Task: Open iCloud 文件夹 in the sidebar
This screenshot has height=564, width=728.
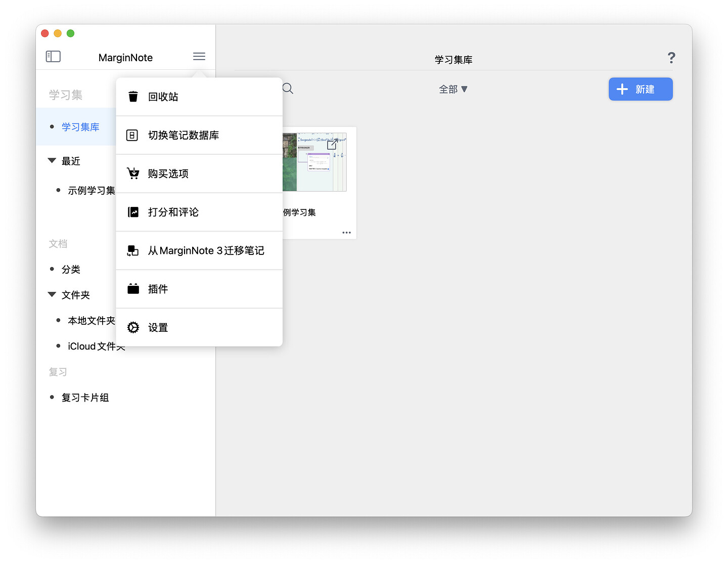Action: click(x=96, y=346)
